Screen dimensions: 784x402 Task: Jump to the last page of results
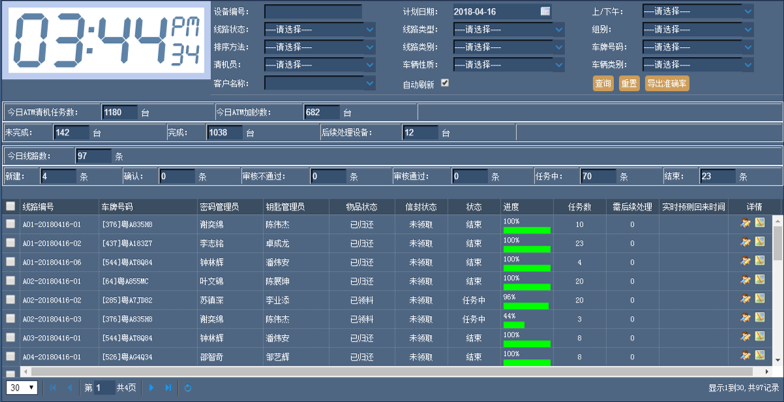[168, 388]
